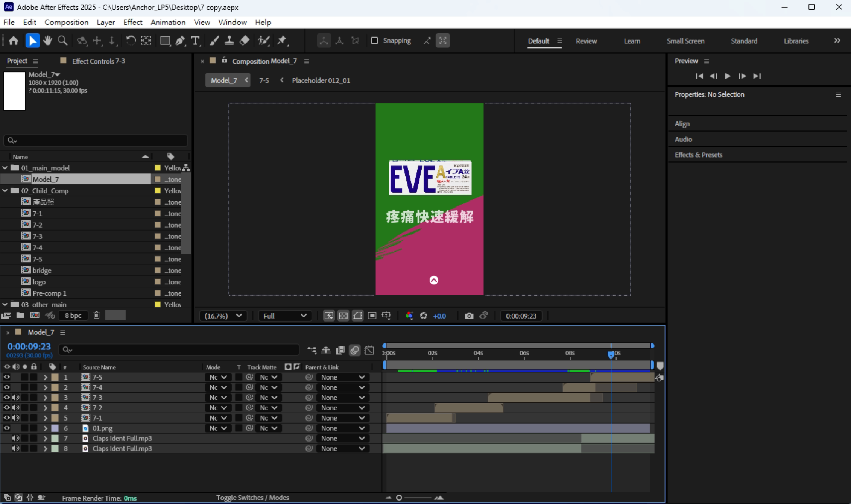Select the Puppet Pin tool

tap(282, 41)
